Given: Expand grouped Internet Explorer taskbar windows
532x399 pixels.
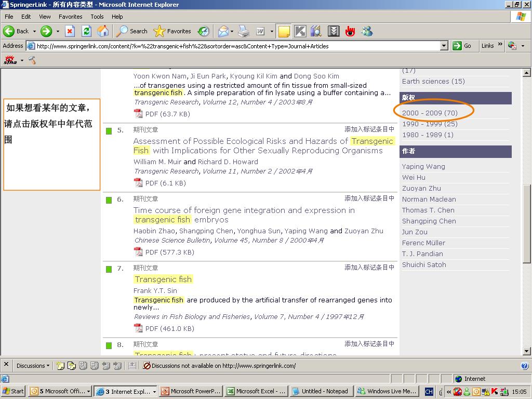Looking at the screenshot, I should (x=154, y=392).
